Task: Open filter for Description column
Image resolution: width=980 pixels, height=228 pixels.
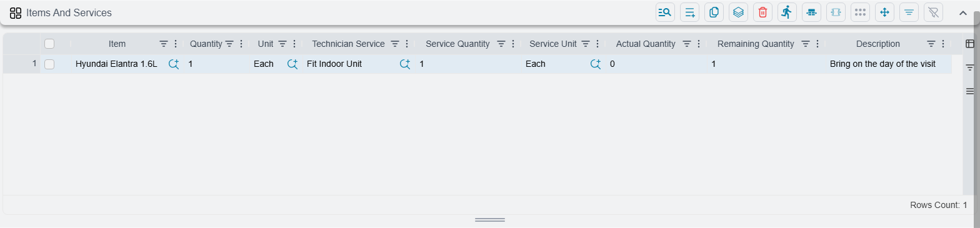Action: [931, 44]
